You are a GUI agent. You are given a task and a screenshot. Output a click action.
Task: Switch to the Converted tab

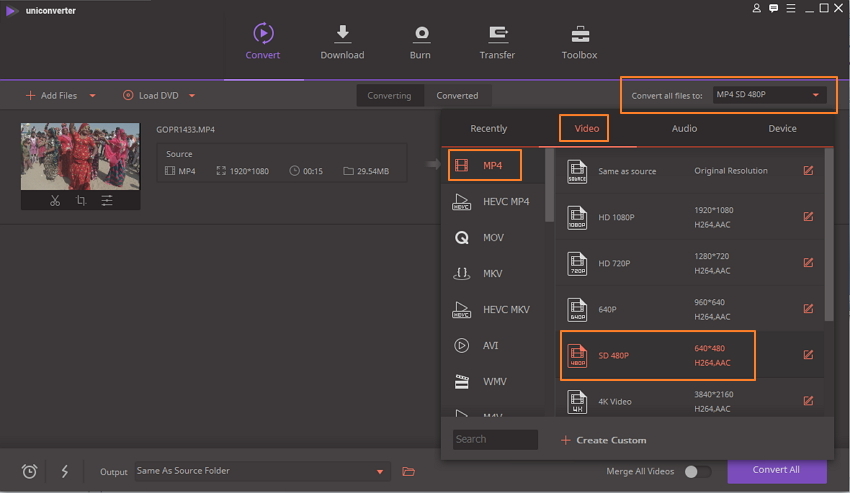pyautogui.click(x=458, y=95)
